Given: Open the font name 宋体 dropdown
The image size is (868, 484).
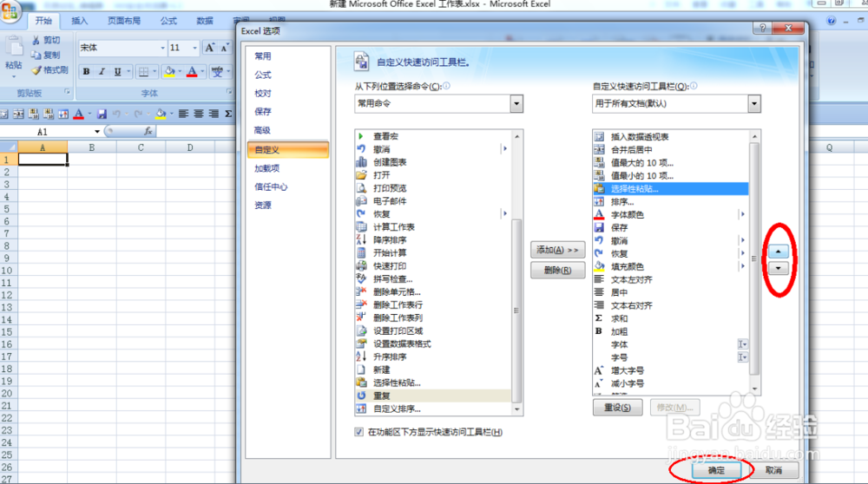Looking at the screenshot, I should point(163,48).
